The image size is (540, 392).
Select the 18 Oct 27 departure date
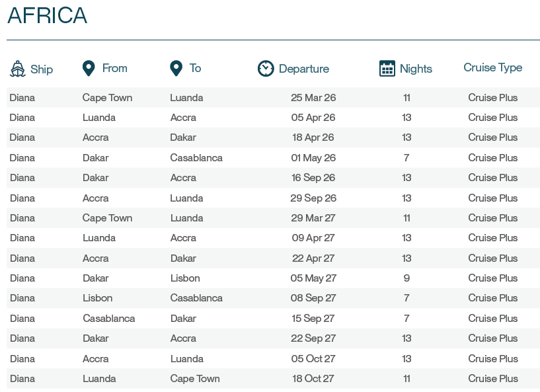click(313, 379)
